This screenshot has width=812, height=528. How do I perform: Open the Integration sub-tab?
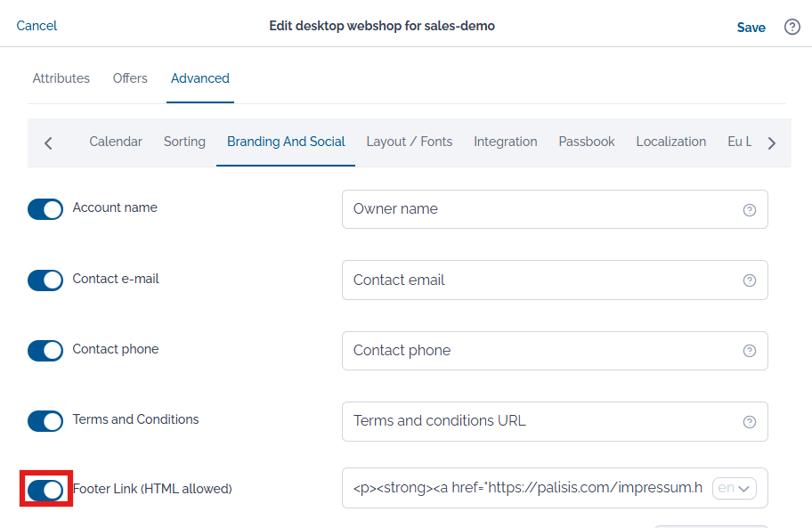point(506,142)
